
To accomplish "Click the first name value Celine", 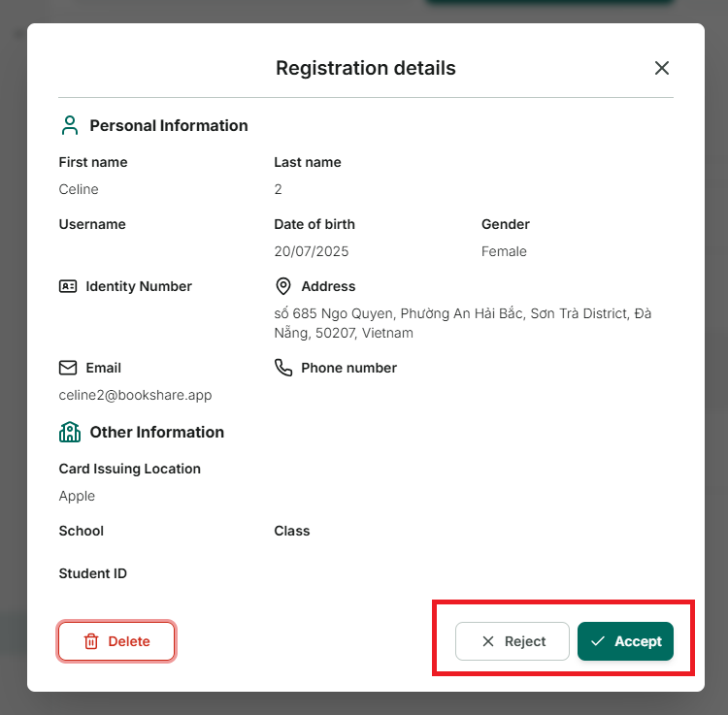I will [x=79, y=189].
